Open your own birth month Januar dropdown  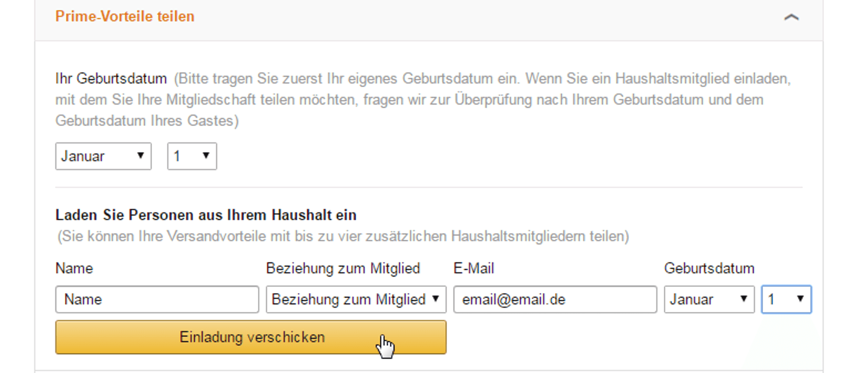point(103,156)
